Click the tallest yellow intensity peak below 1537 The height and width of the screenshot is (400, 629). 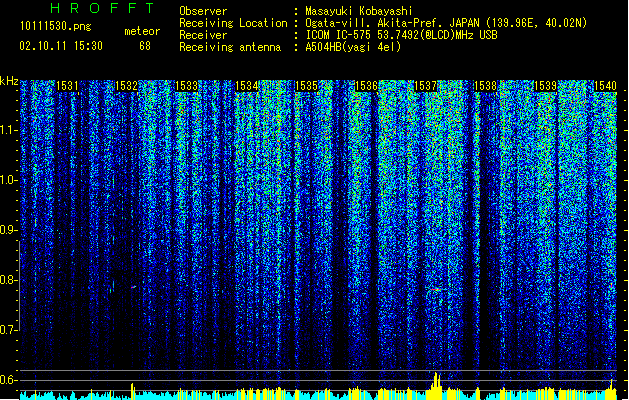tap(436, 385)
